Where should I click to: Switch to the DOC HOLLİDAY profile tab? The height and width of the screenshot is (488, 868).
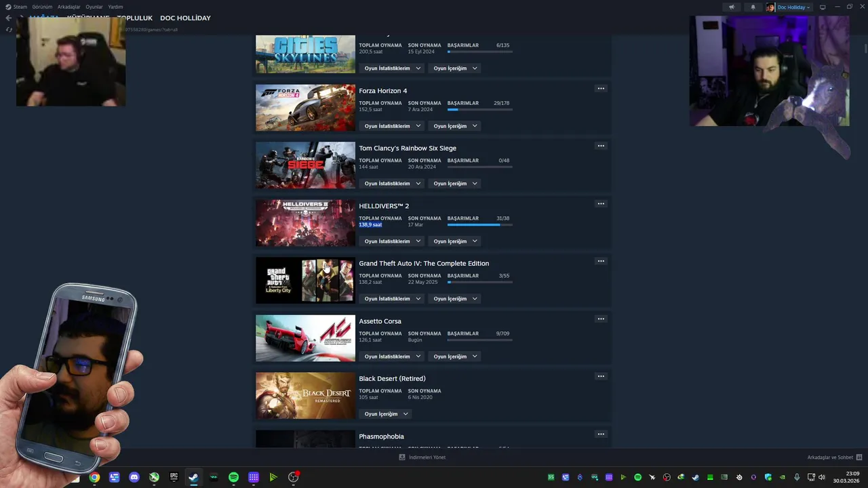click(185, 18)
